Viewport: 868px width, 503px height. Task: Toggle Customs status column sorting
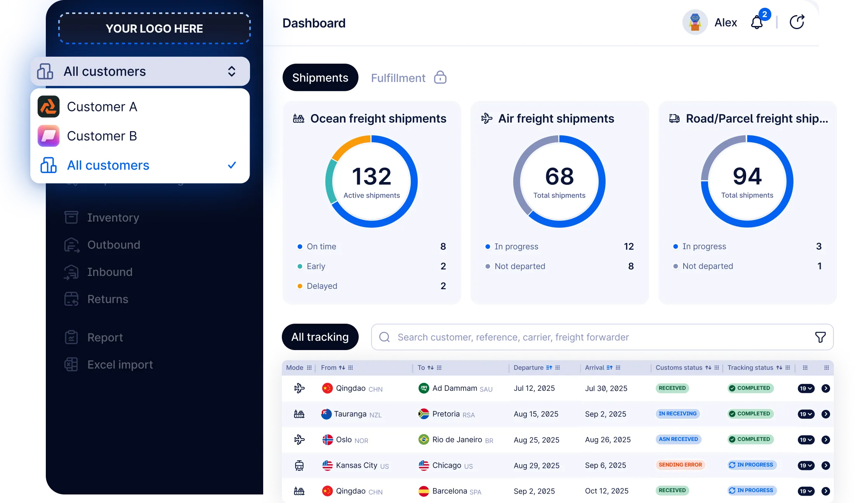[x=708, y=368]
